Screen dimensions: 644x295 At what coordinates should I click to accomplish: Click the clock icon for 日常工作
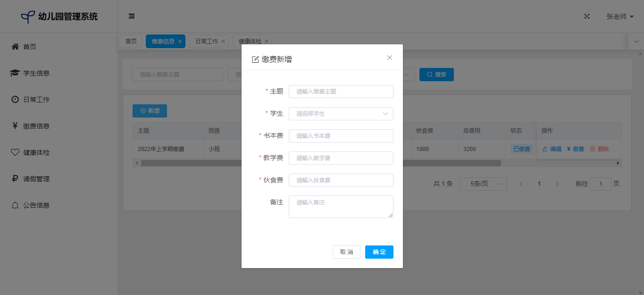[15, 100]
